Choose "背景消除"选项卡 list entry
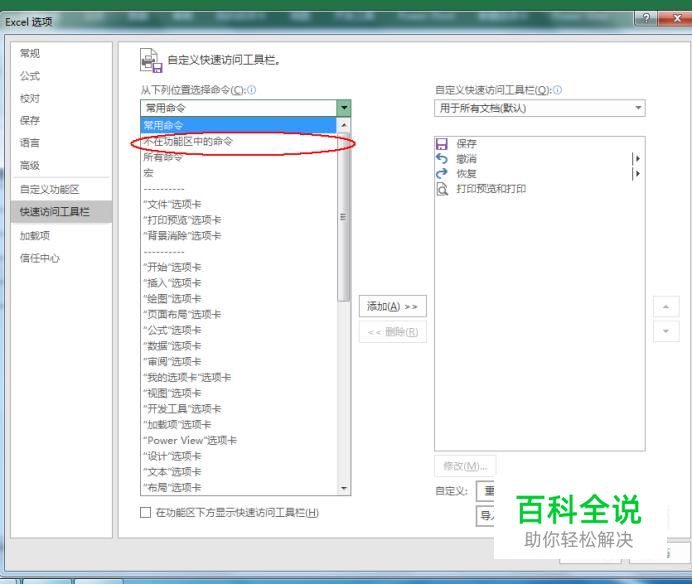This screenshot has height=584, width=692. pos(239,236)
